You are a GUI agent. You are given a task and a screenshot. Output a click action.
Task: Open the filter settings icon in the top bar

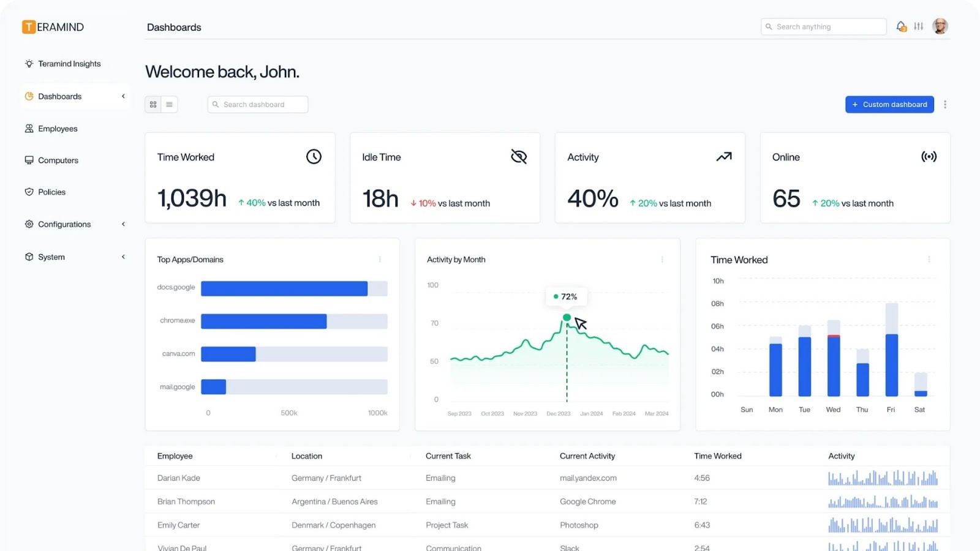pyautogui.click(x=918, y=26)
